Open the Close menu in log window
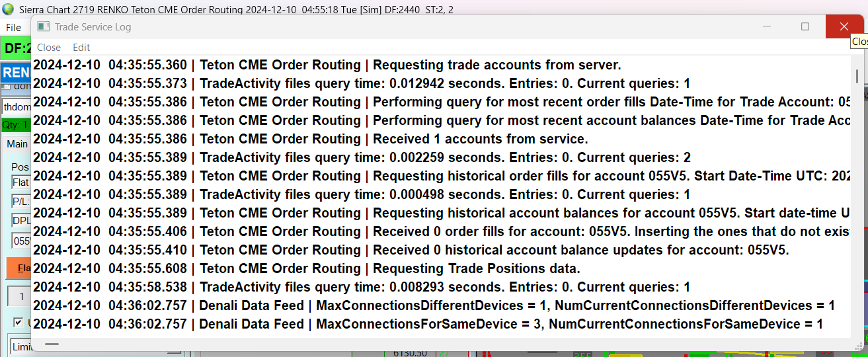Viewport: 868px width, 357px height. 49,48
